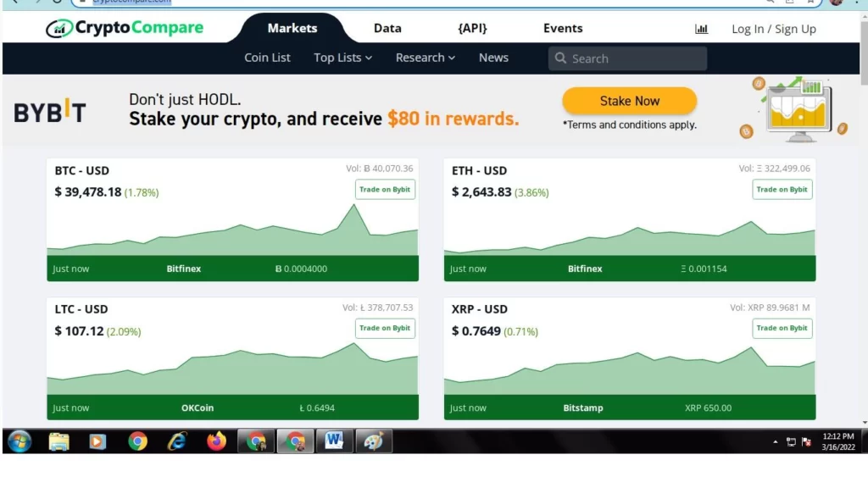Open the {API} tab
This screenshot has height=488, width=868.
pos(472,28)
